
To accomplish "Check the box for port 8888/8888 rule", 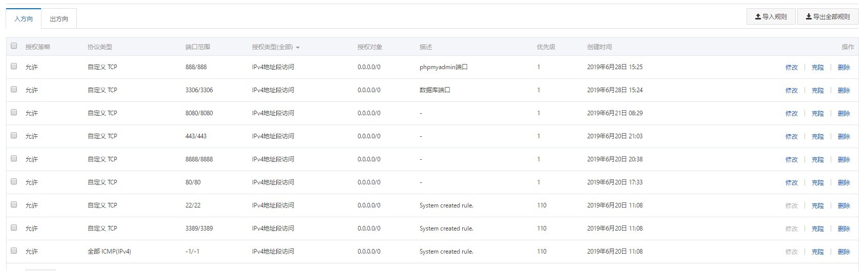I will tap(14, 158).
